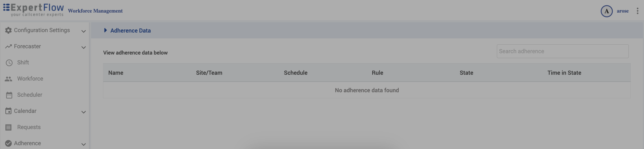Focus the Search adherence input field
Screen dimensions: 644x149
(x=562, y=51)
